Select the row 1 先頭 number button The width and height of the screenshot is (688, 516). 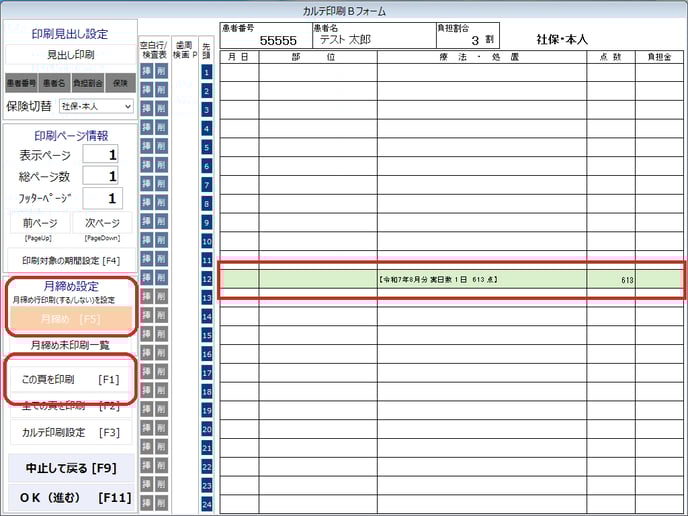click(x=207, y=72)
